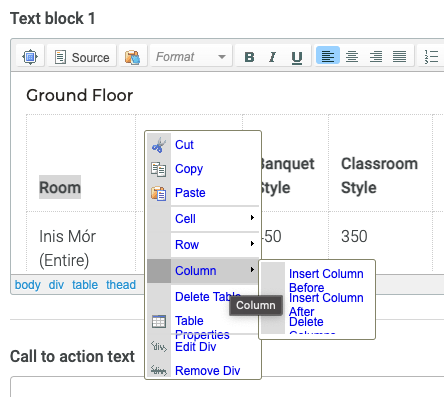Click the Ground Floor heading
The image size is (444, 397).
[x=80, y=95]
